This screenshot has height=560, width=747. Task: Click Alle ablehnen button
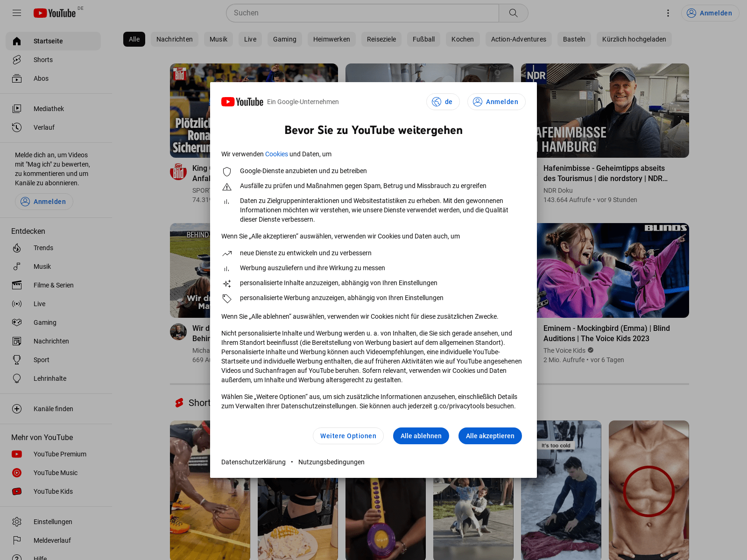[421, 436]
